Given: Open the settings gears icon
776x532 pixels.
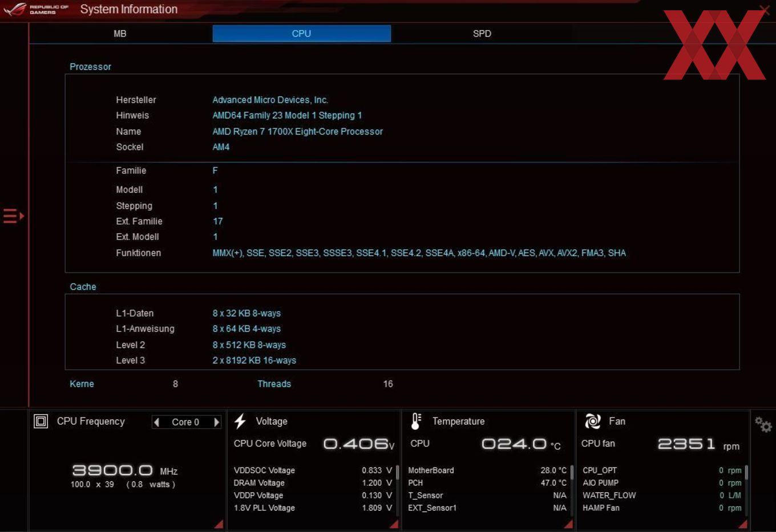Looking at the screenshot, I should coord(763,424).
